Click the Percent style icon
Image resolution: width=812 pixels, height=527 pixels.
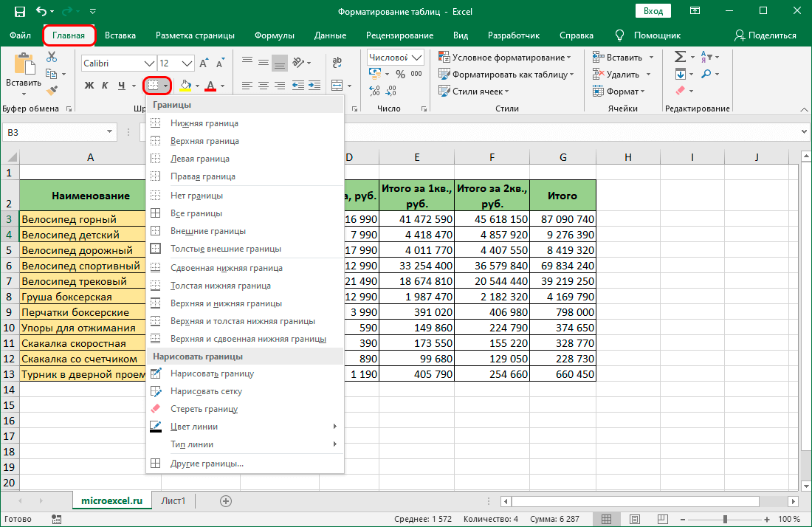[x=400, y=74]
